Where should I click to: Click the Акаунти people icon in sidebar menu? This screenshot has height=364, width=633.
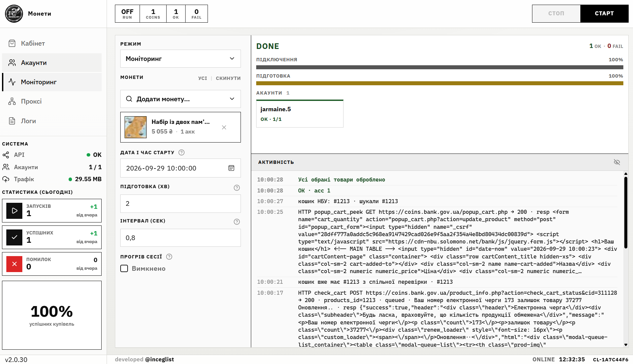coord(12,63)
